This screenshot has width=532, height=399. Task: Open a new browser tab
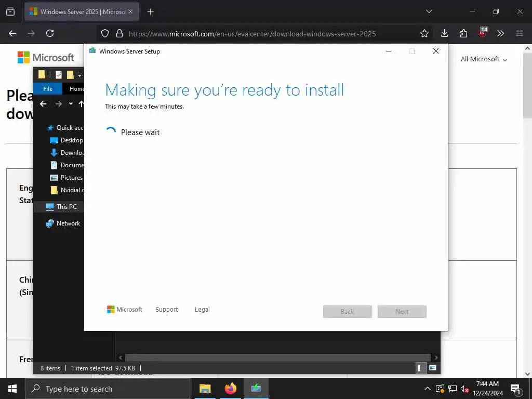[x=150, y=12]
